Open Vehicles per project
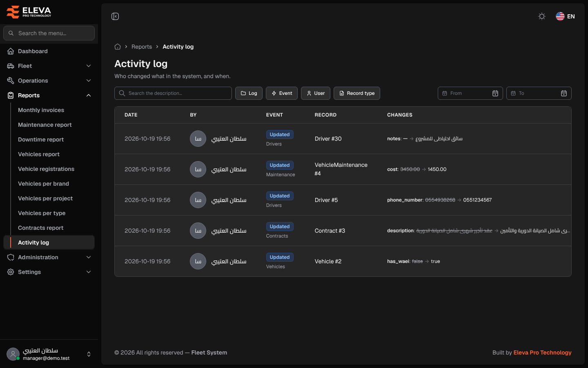This screenshot has height=368, width=588. pyautogui.click(x=45, y=198)
